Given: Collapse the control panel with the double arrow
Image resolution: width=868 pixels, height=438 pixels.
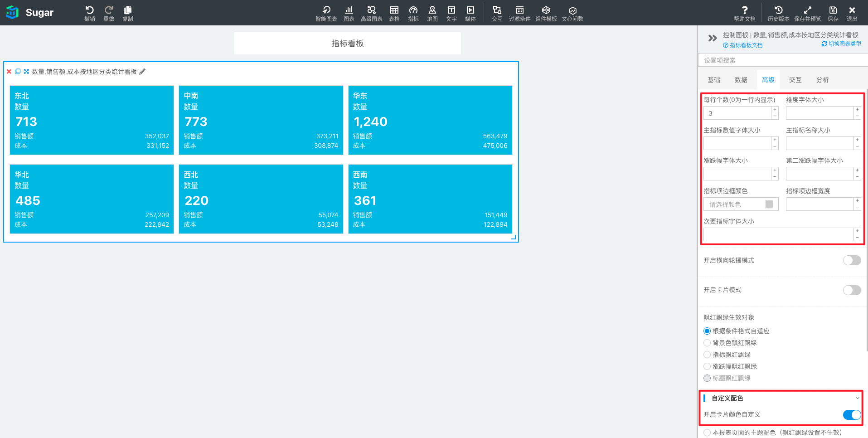Looking at the screenshot, I should click(713, 39).
